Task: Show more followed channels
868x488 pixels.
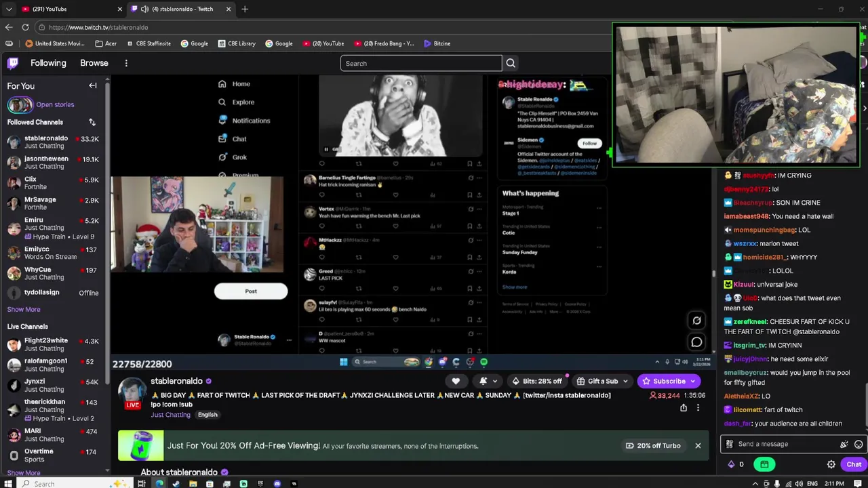Action: click(x=24, y=309)
